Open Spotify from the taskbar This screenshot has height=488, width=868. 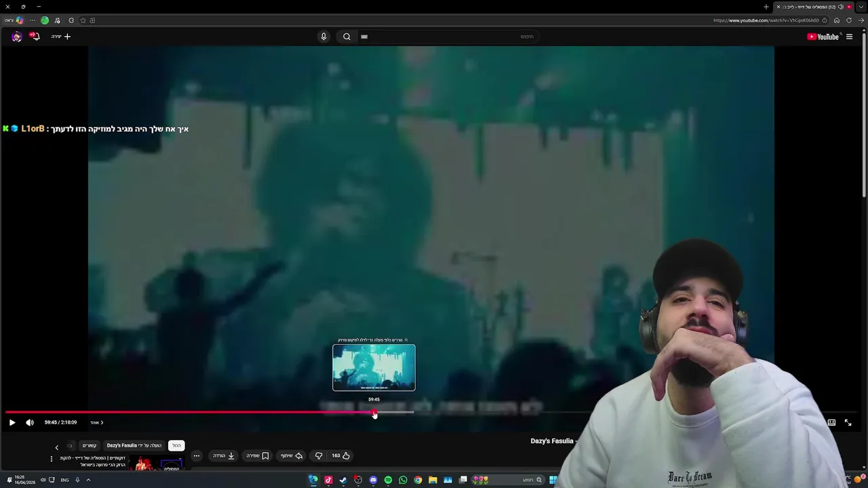tap(388, 480)
